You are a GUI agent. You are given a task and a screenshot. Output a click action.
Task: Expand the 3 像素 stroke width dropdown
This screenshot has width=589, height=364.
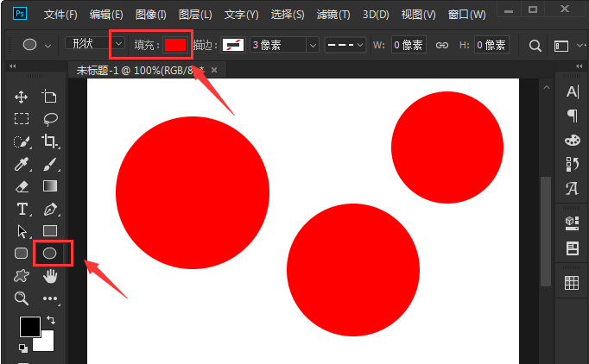click(x=313, y=45)
